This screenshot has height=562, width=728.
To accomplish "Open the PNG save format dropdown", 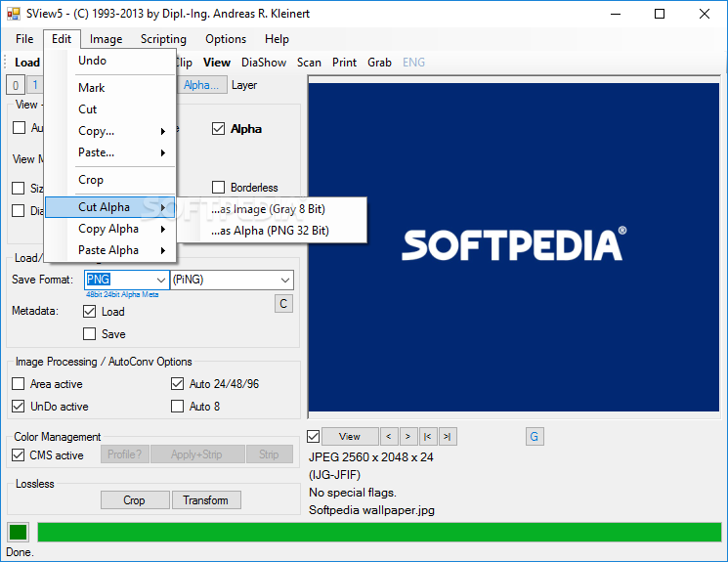I will coord(161,281).
